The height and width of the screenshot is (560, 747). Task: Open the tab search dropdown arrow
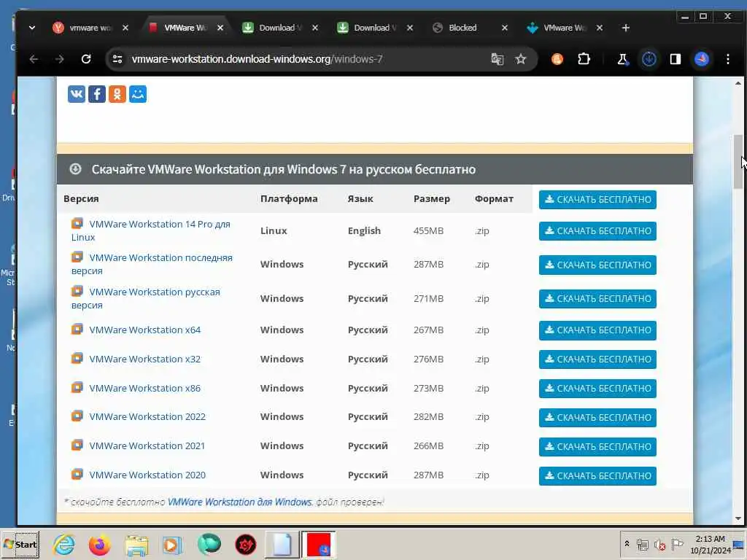pos(32,28)
